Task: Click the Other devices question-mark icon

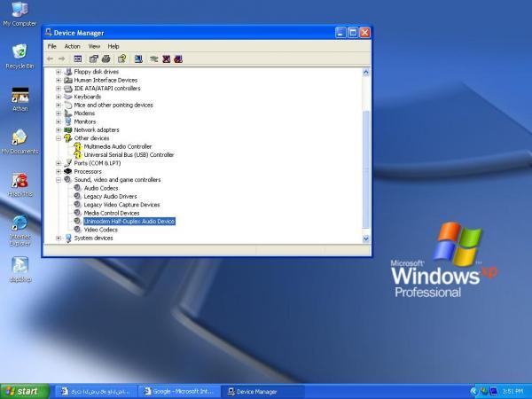Action: tap(68, 138)
